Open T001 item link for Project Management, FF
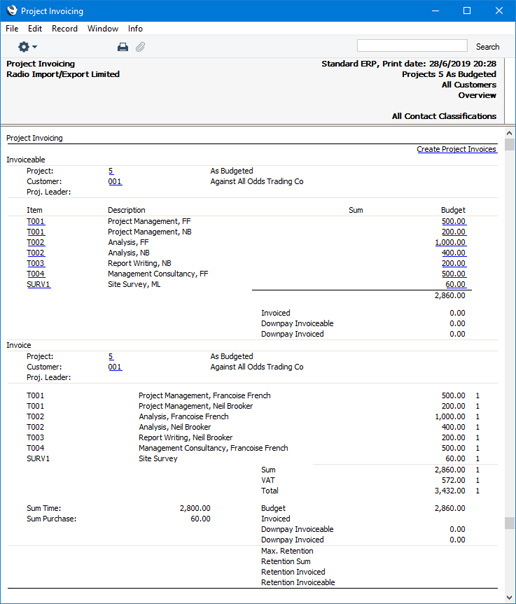 point(35,221)
